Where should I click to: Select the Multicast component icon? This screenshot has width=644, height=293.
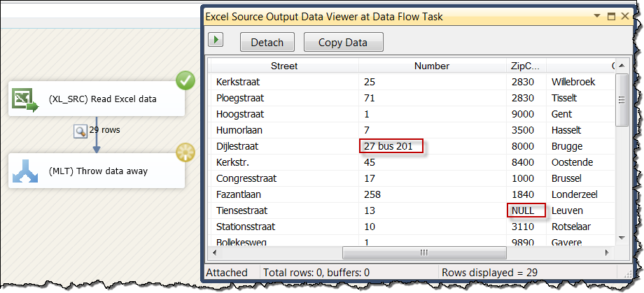coord(25,171)
